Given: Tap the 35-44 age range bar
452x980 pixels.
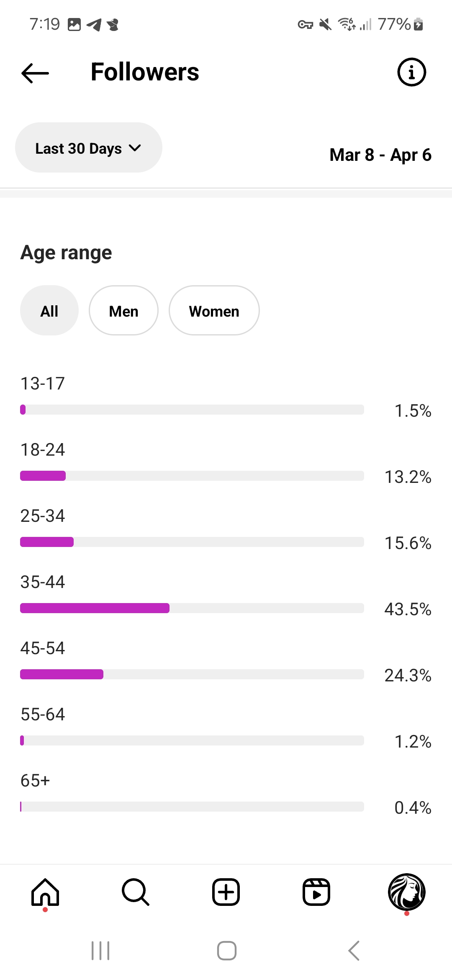Looking at the screenshot, I should [x=192, y=608].
